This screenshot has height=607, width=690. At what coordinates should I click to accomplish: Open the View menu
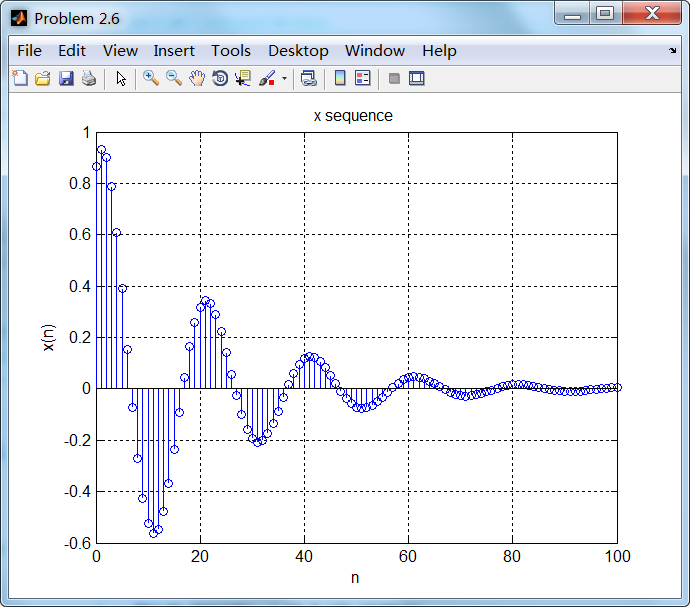pos(120,51)
